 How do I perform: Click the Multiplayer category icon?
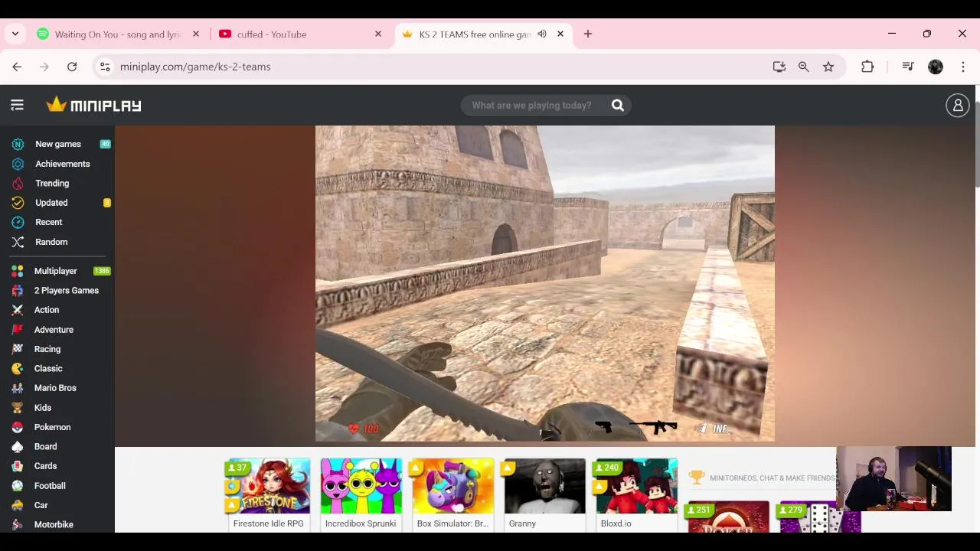18,271
